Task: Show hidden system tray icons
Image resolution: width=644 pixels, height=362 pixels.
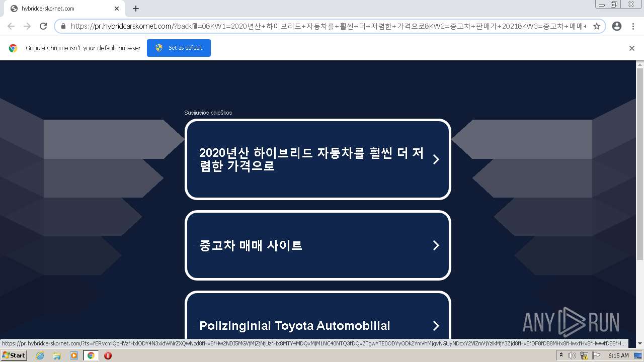Action: [x=561, y=355]
